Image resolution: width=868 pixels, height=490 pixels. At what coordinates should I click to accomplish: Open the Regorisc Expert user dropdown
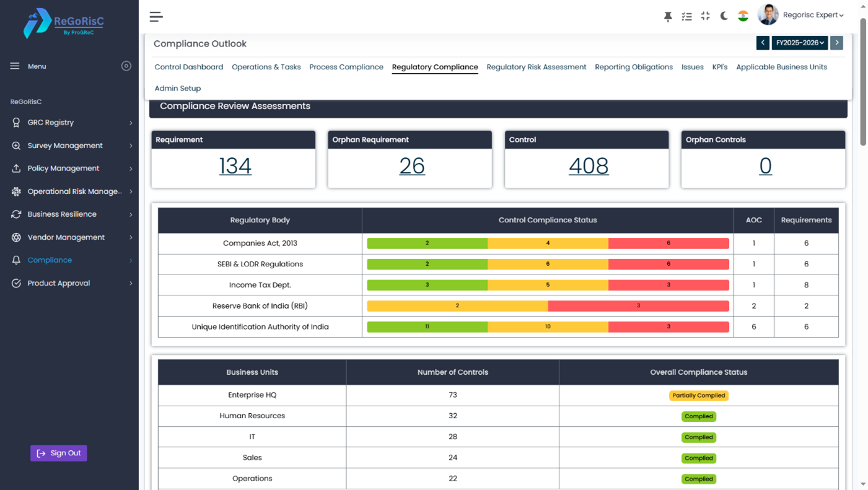point(813,15)
